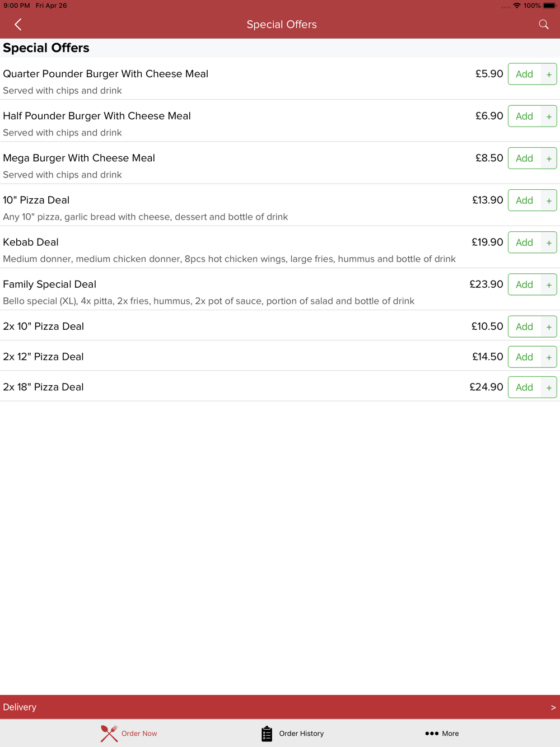Image resolution: width=560 pixels, height=747 pixels.
Task: Select the Kebab Deal item name
Action: 31,242
